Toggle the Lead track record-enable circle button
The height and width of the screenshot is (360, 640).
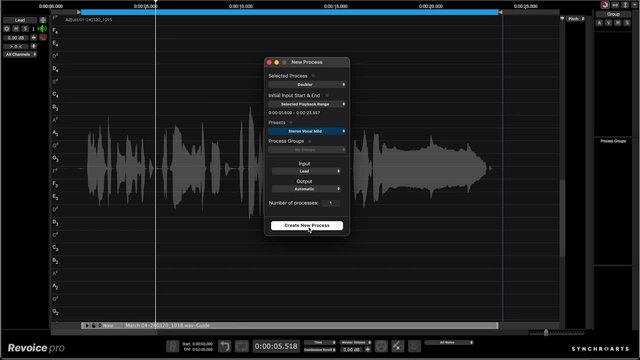[7, 29]
